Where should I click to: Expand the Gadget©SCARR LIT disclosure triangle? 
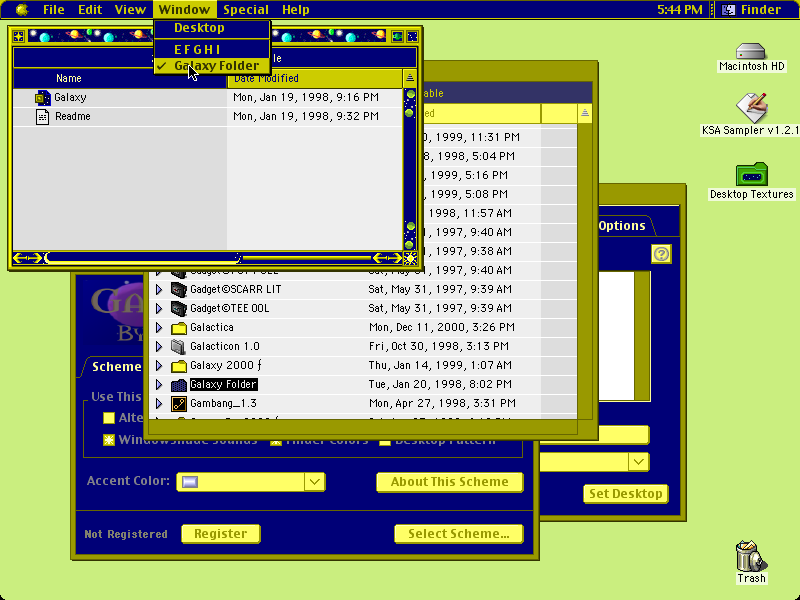click(x=159, y=289)
